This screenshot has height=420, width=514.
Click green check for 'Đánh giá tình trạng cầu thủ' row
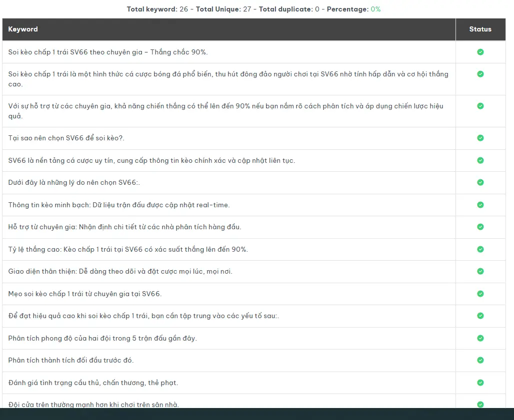click(480, 383)
